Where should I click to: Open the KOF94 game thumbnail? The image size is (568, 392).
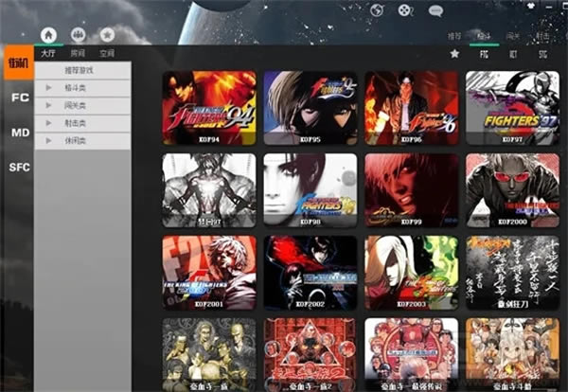[x=209, y=108]
